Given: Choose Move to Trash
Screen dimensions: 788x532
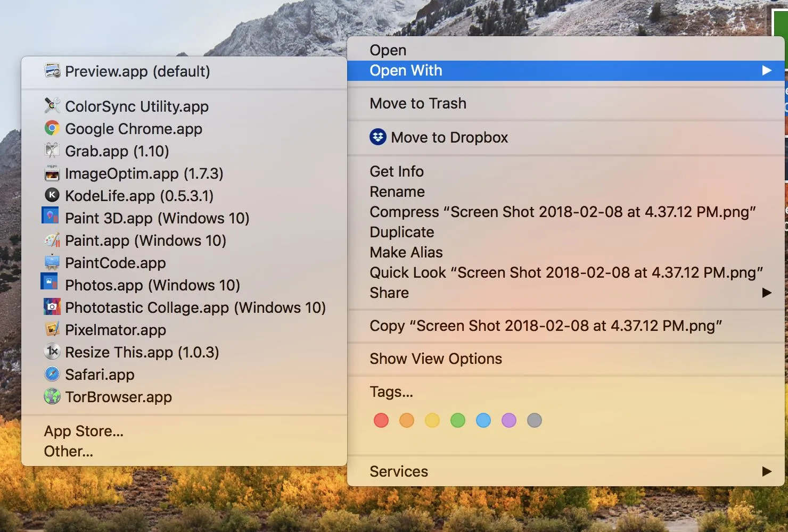Looking at the screenshot, I should (x=566, y=103).
